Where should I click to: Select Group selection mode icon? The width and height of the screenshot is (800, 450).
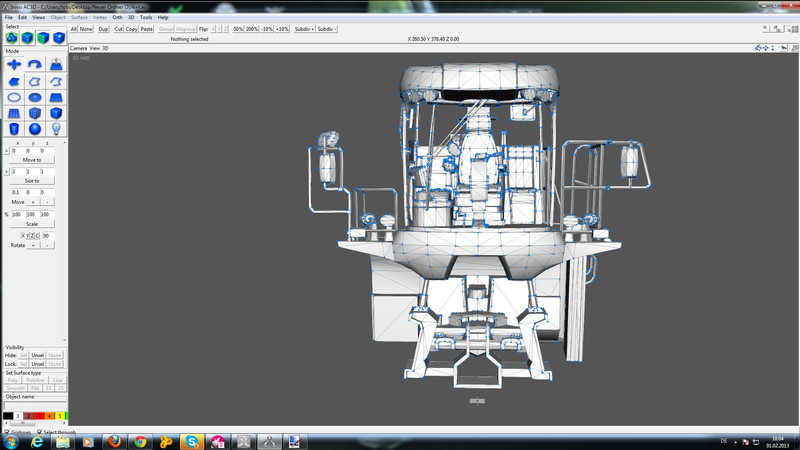pyautogui.click(x=12, y=38)
